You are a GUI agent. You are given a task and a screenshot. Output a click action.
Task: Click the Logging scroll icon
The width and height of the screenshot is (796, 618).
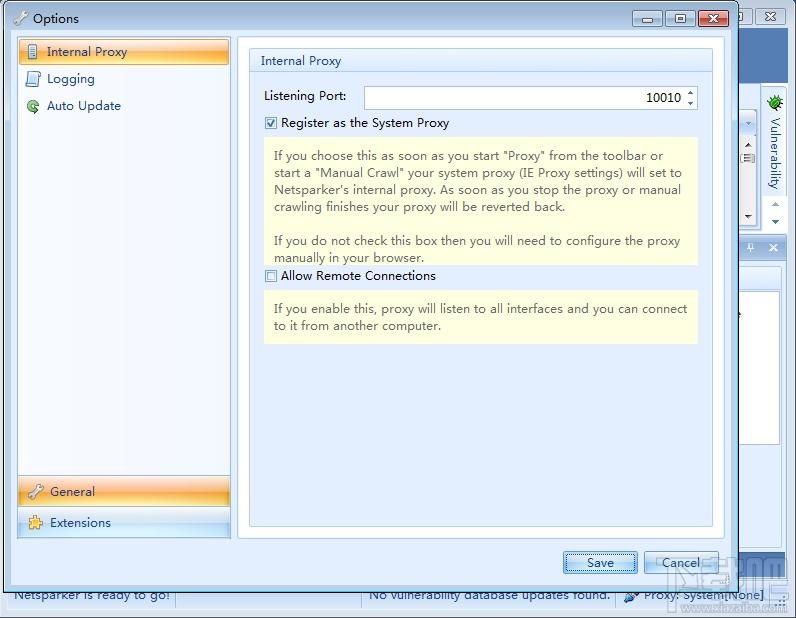click(33, 79)
